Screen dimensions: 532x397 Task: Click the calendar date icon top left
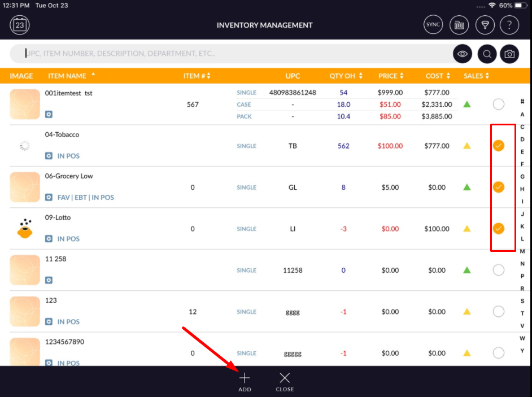[19, 25]
